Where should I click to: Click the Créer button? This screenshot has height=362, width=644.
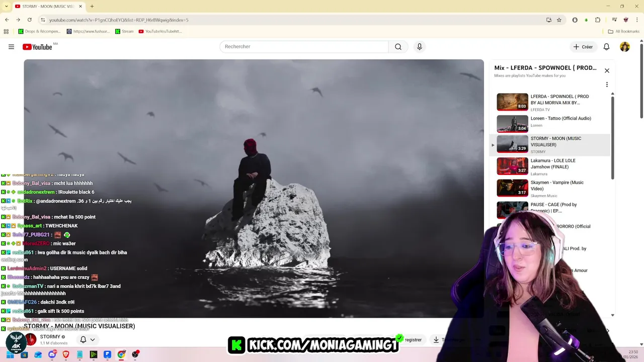(x=583, y=47)
